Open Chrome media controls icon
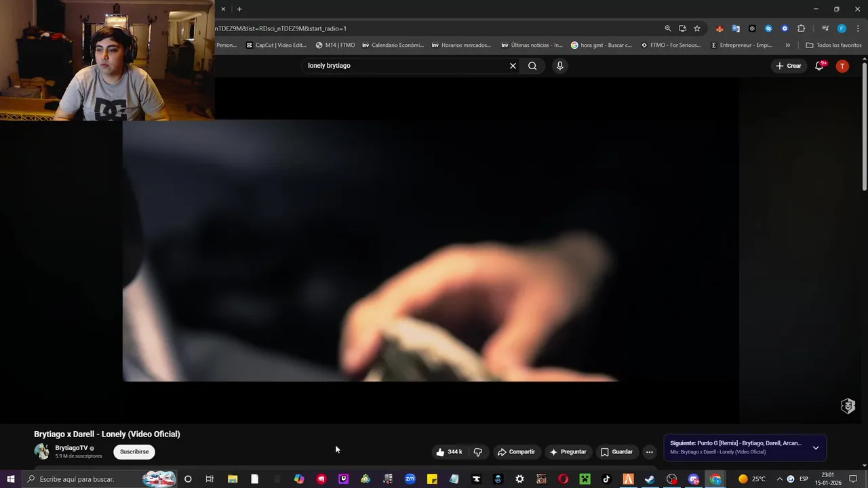 tap(825, 28)
